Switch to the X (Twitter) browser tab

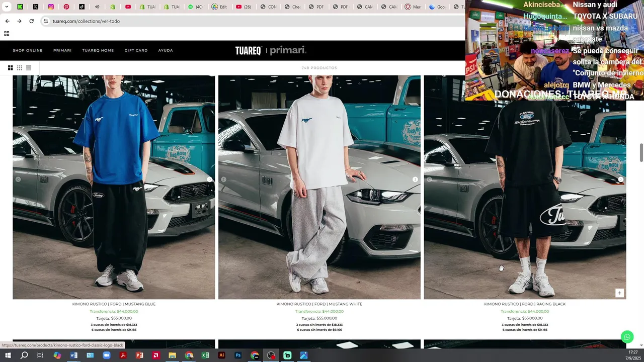tap(36, 7)
